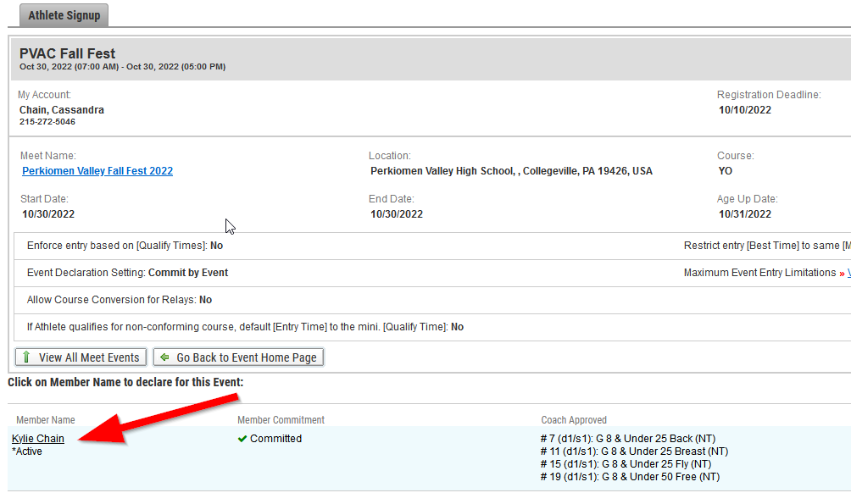Image resolution: width=851 pixels, height=504 pixels.
Task: Click the Member Commitment column header
Action: (281, 420)
